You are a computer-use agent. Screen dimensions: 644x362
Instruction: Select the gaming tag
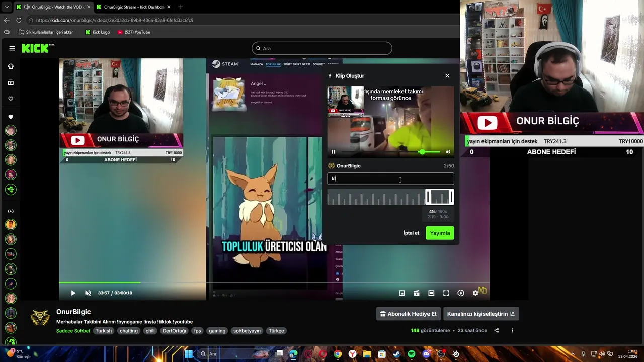(217, 331)
